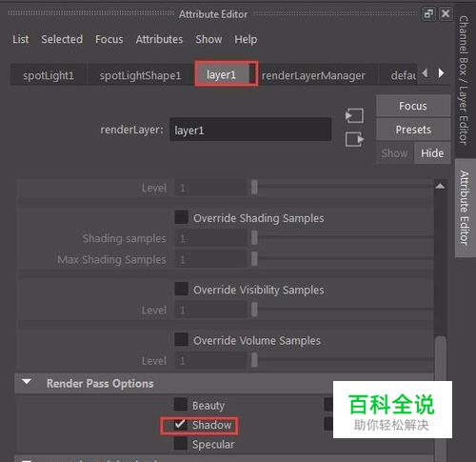Click the Override Volume Level slider handle
This screenshot has width=476, height=462.
pos(254,360)
